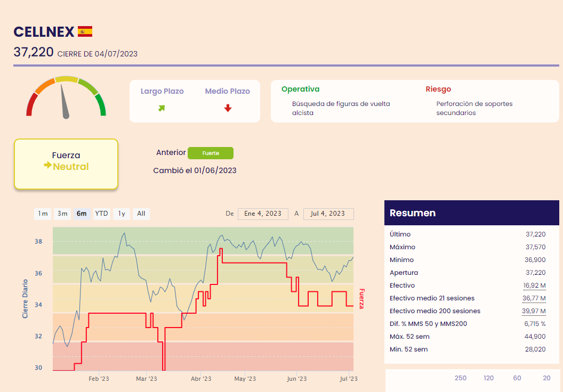Click the value 39,97 M
This screenshot has width=563, height=392.
pos(534,311)
